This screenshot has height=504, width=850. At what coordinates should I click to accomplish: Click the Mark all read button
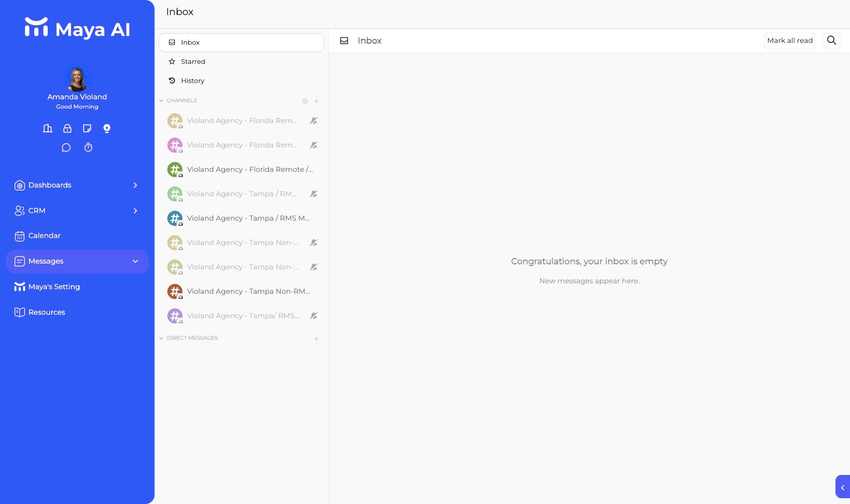coord(790,41)
